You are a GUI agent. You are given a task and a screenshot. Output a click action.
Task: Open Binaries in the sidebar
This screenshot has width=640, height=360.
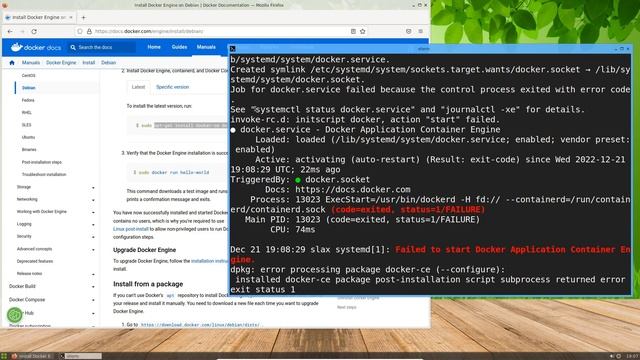point(29,150)
